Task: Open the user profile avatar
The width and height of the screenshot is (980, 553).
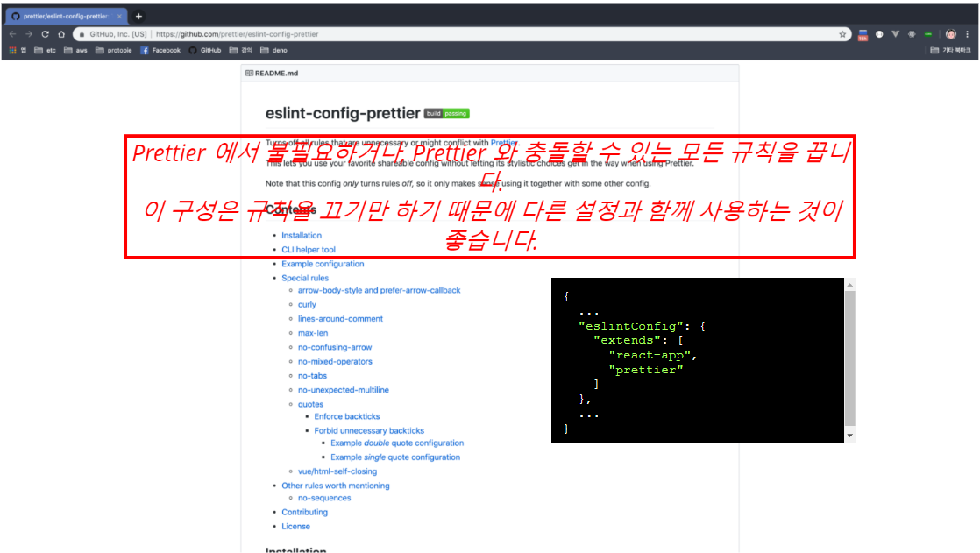Action: tap(951, 34)
